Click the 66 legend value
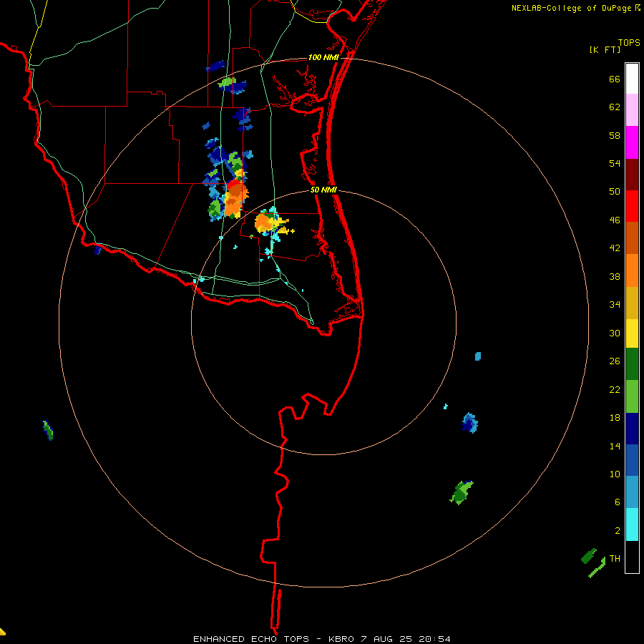Screen dimensions: 644x644 pyautogui.click(x=615, y=79)
